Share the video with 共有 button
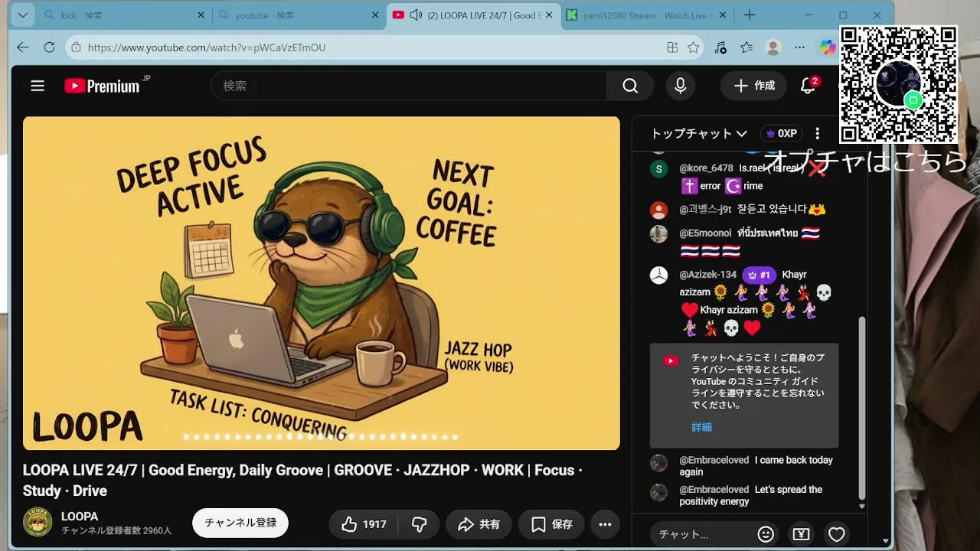The width and height of the screenshot is (980, 551). [x=479, y=524]
